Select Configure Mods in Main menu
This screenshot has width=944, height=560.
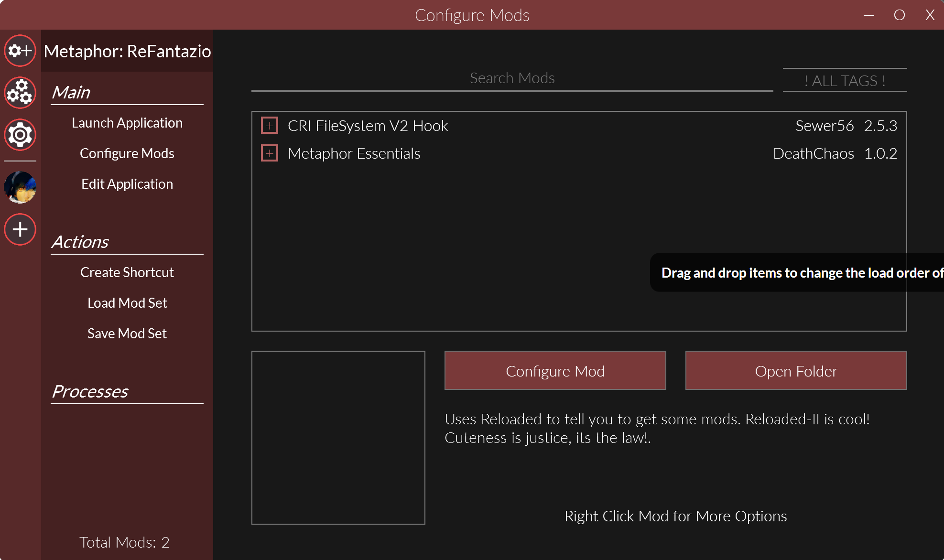(x=127, y=153)
